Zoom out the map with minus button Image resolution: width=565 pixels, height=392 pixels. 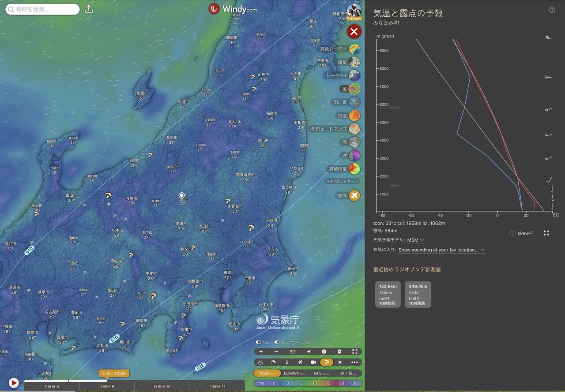(x=276, y=351)
